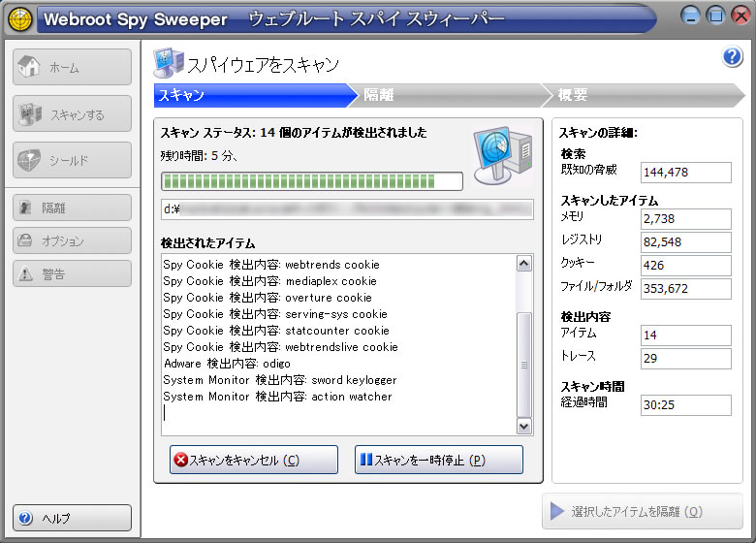The image size is (756, 543).
Task: Click the warning triangle icon on 警告
Action: [x=25, y=273]
